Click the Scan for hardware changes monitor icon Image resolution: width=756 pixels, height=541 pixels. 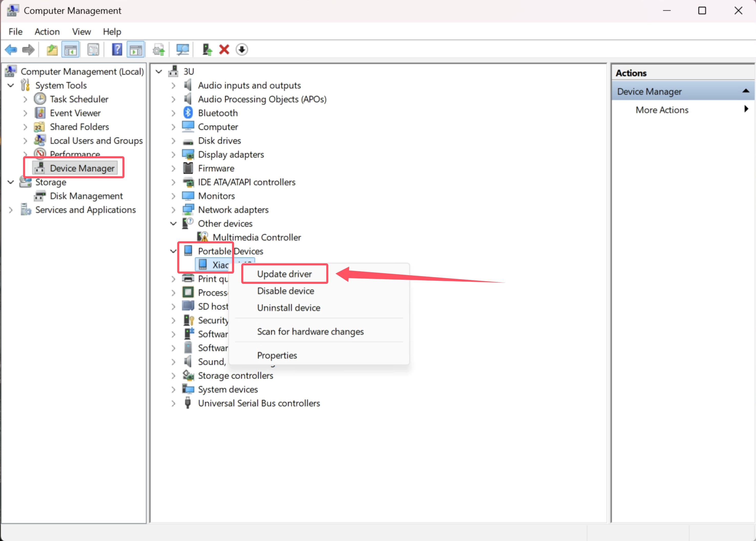[183, 50]
